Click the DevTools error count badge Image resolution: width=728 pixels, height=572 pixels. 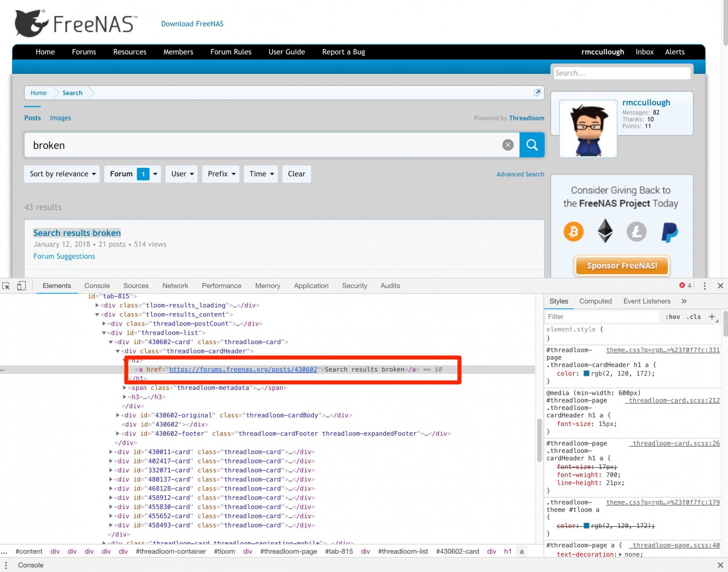[x=685, y=286]
